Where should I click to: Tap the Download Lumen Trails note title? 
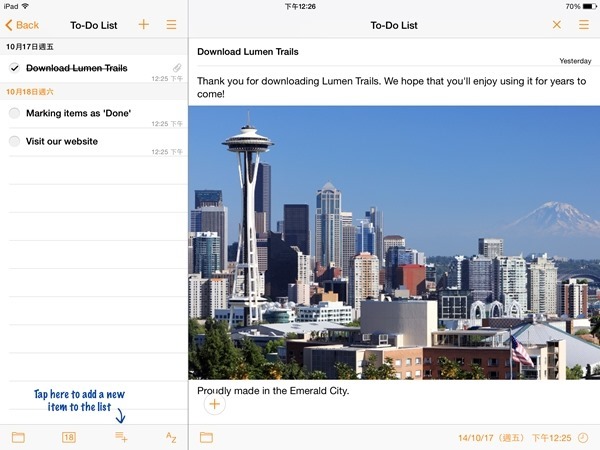[248, 52]
